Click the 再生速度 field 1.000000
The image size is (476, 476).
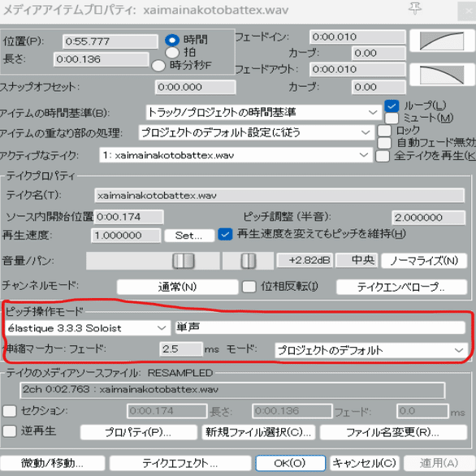pos(126,236)
